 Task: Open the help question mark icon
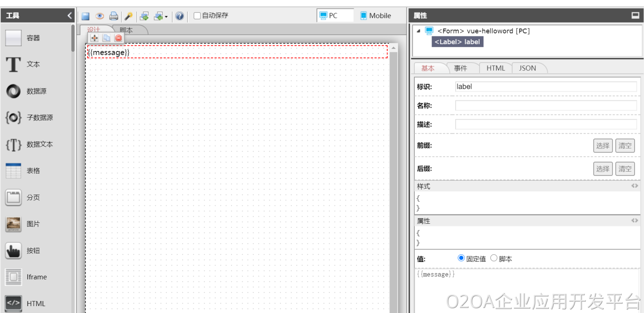[x=179, y=16]
